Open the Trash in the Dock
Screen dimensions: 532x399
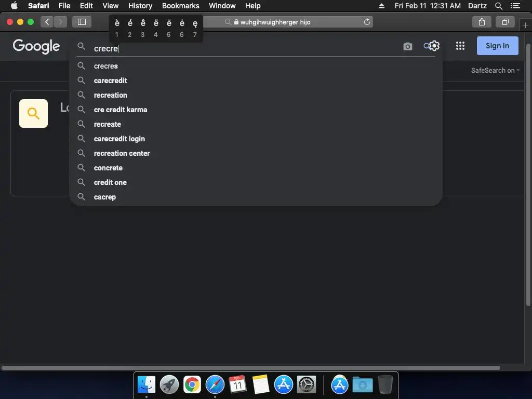[x=385, y=385]
